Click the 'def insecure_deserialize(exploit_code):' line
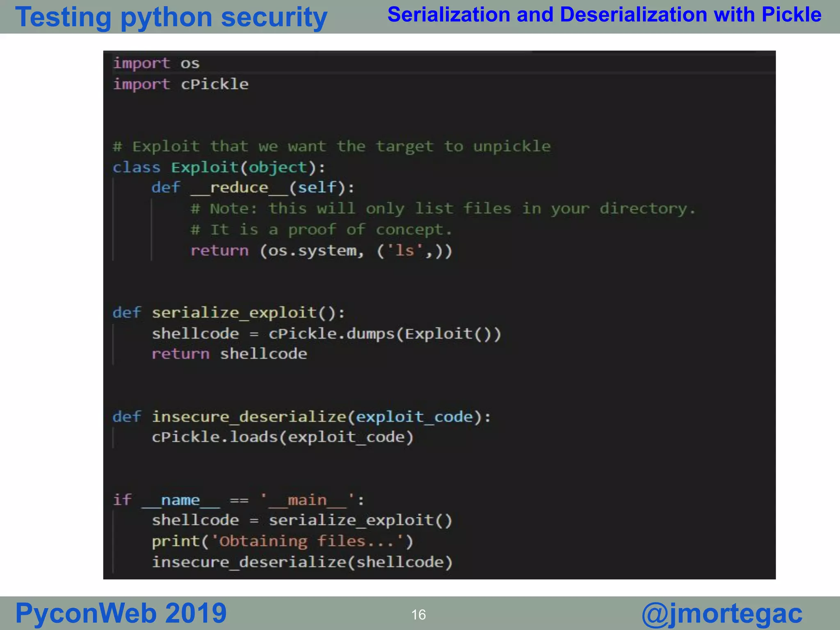The image size is (840, 630). point(301,417)
